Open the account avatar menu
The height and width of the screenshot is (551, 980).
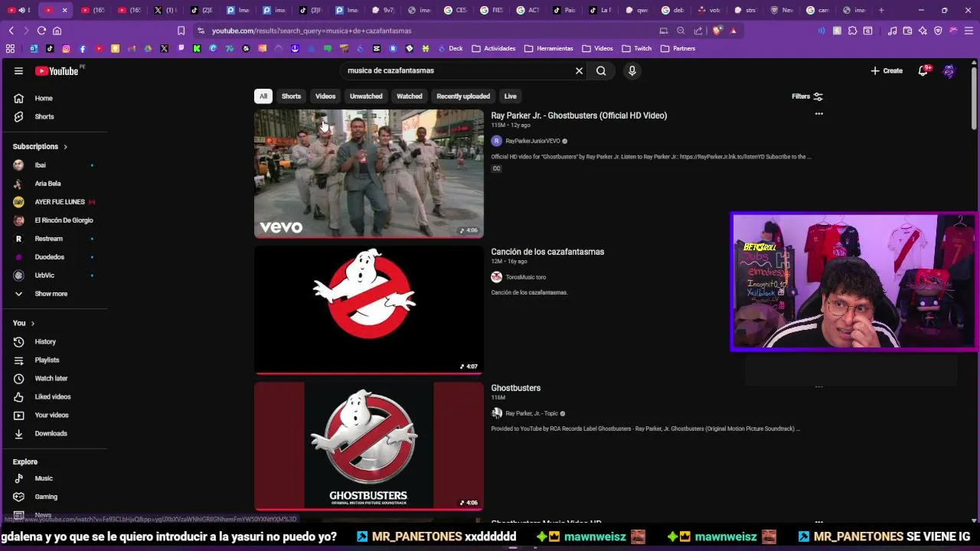pos(949,70)
